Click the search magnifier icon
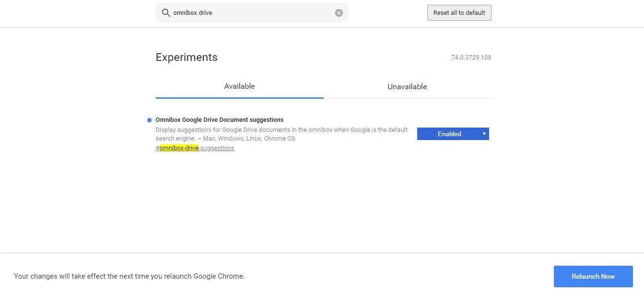644x294 pixels. [166, 13]
